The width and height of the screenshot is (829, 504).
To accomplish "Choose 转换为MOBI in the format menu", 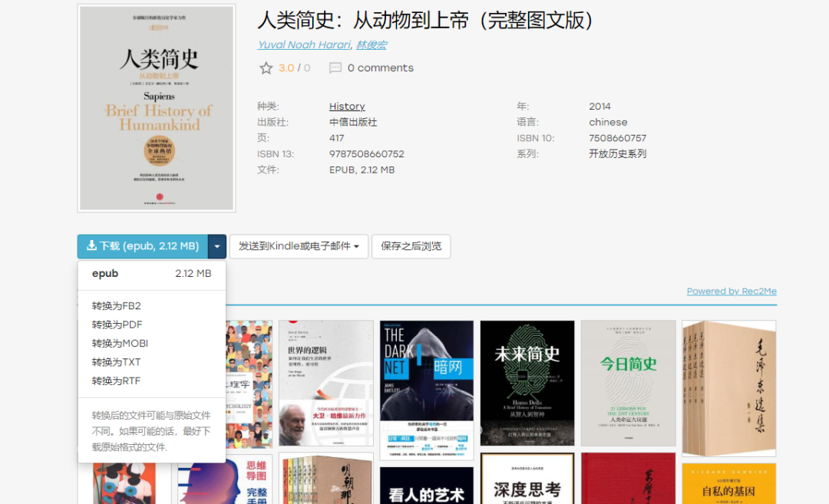I will click(120, 344).
